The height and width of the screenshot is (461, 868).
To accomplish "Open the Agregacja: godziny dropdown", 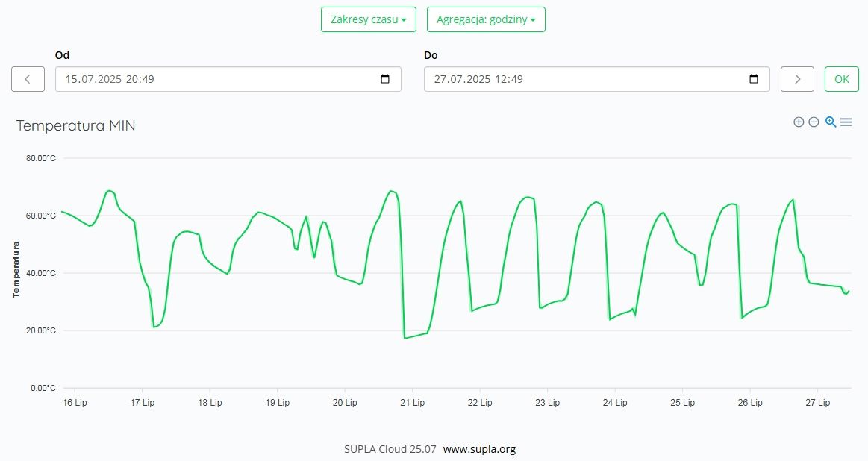I will click(486, 19).
